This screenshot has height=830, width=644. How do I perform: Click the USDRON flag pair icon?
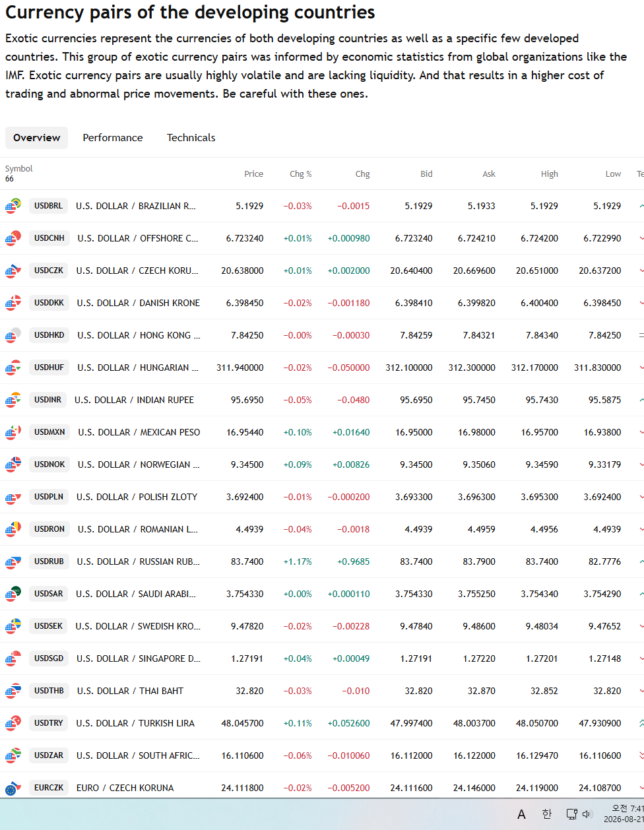[x=13, y=529]
